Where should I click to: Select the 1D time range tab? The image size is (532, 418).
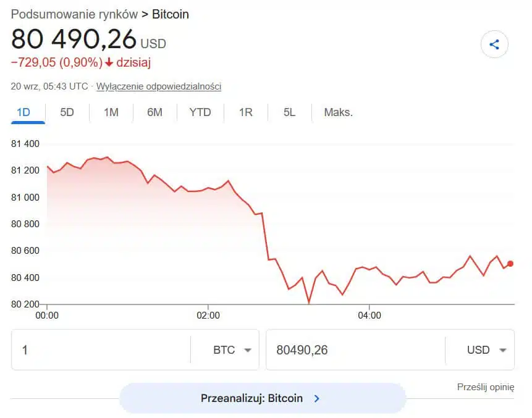coord(23,112)
